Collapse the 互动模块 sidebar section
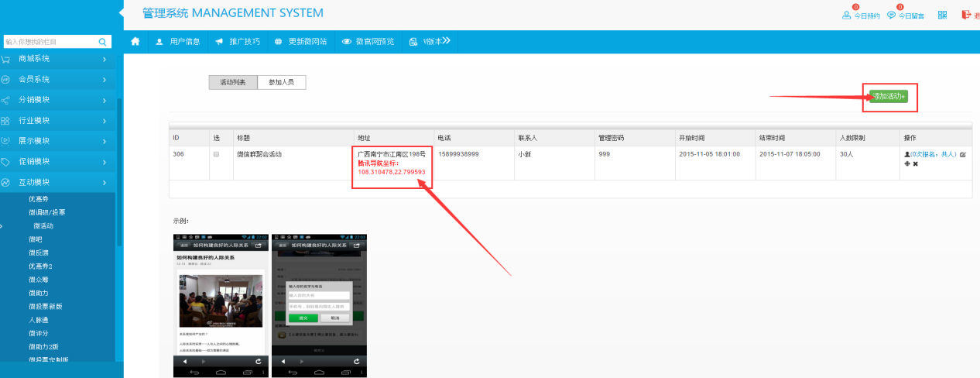Image resolution: width=980 pixels, height=378 pixels. click(58, 182)
